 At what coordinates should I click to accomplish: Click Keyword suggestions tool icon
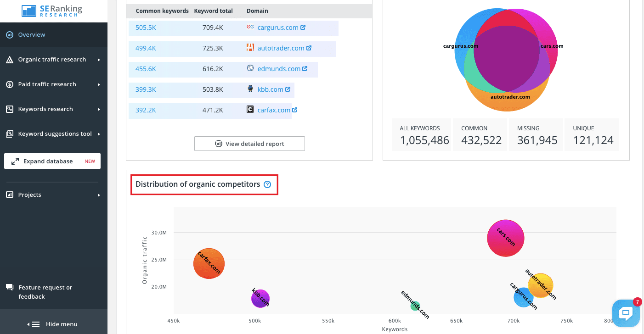[x=9, y=134]
